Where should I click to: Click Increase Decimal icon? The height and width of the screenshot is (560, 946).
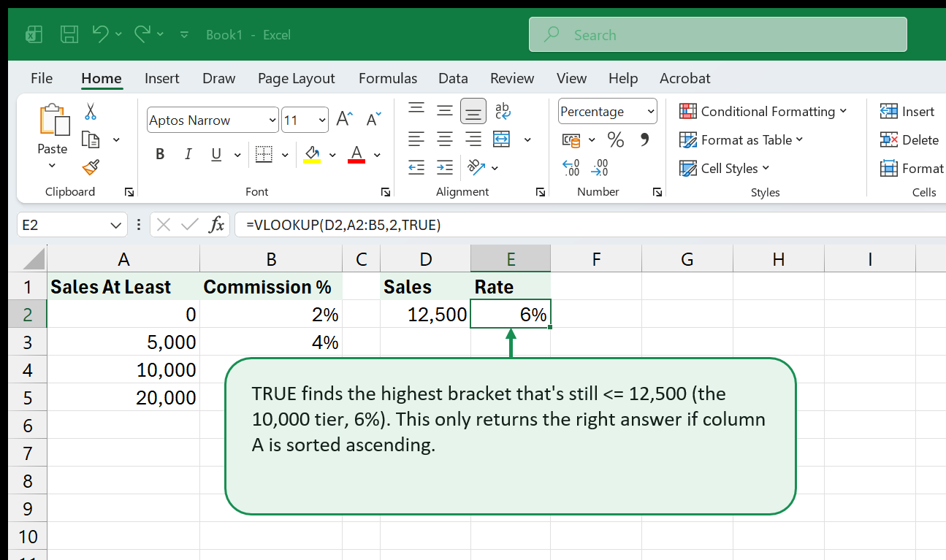(x=571, y=168)
